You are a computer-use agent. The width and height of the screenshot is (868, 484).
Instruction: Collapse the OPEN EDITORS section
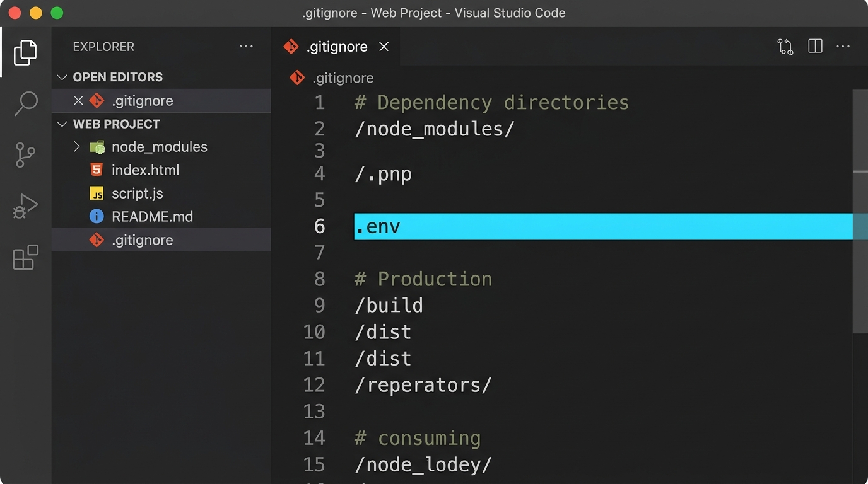point(62,77)
